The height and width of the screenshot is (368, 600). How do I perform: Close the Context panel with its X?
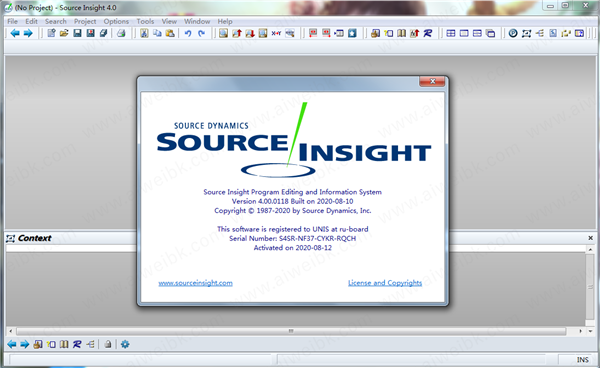(x=590, y=238)
